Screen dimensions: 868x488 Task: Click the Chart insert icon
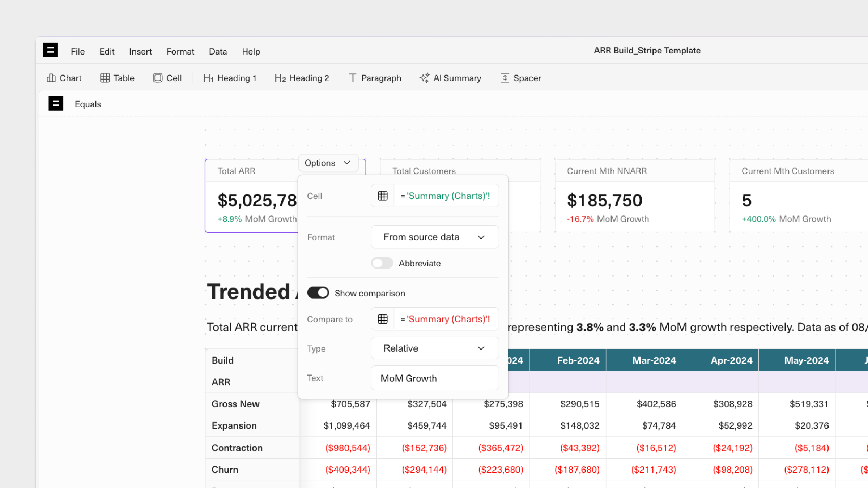[x=51, y=78]
